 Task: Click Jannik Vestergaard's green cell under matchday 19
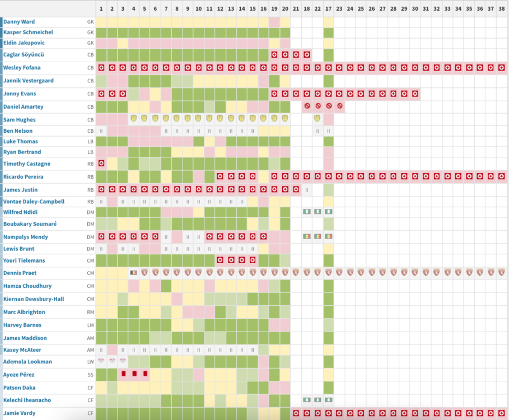274,81
